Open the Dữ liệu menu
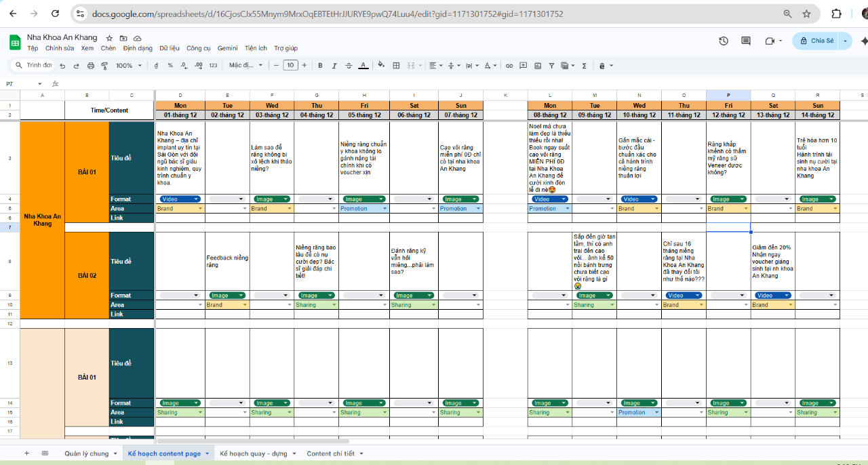 (x=170, y=48)
